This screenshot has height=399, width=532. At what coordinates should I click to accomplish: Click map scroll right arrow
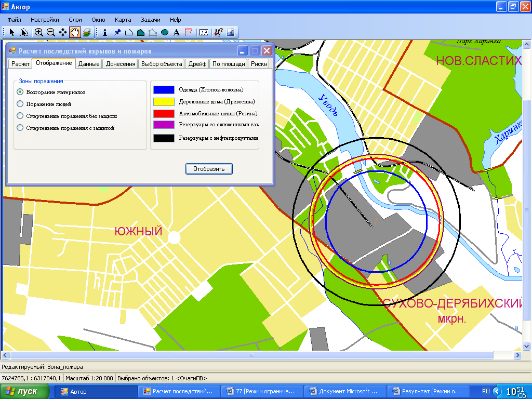517,355
